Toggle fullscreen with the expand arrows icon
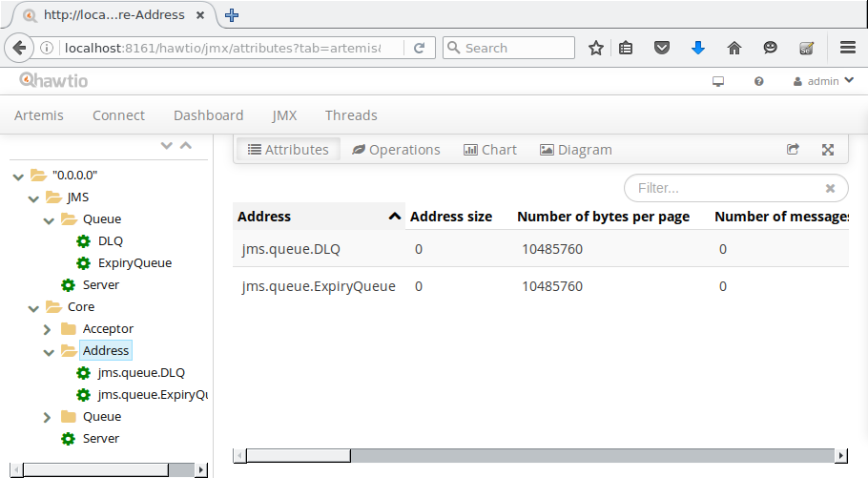868x478 pixels. [828, 150]
